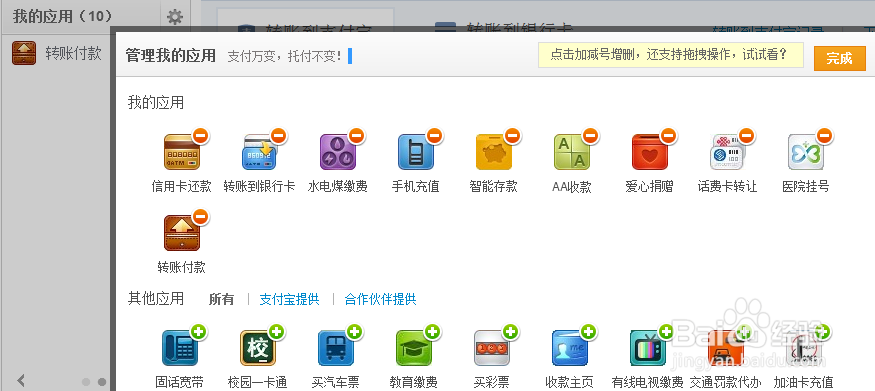Select the 爱心捐赠 heart icon
The height and width of the screenshot is (391, 875).
[x=650, y=152]
